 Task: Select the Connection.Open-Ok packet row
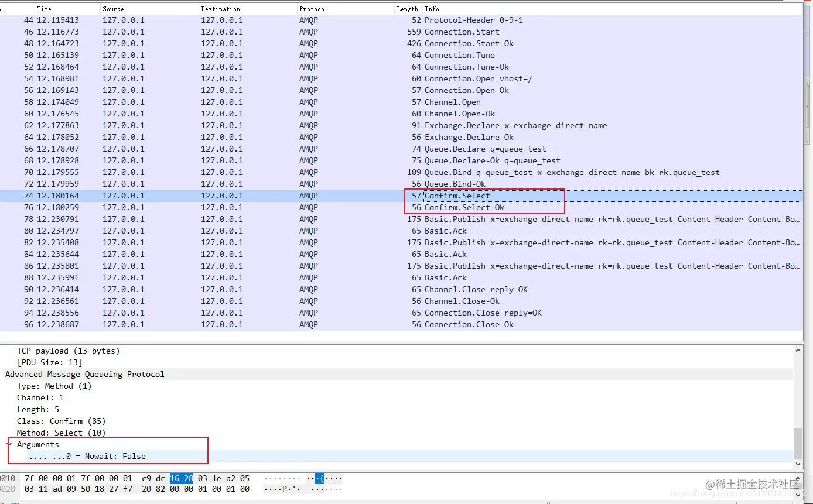tap(401, 90)
